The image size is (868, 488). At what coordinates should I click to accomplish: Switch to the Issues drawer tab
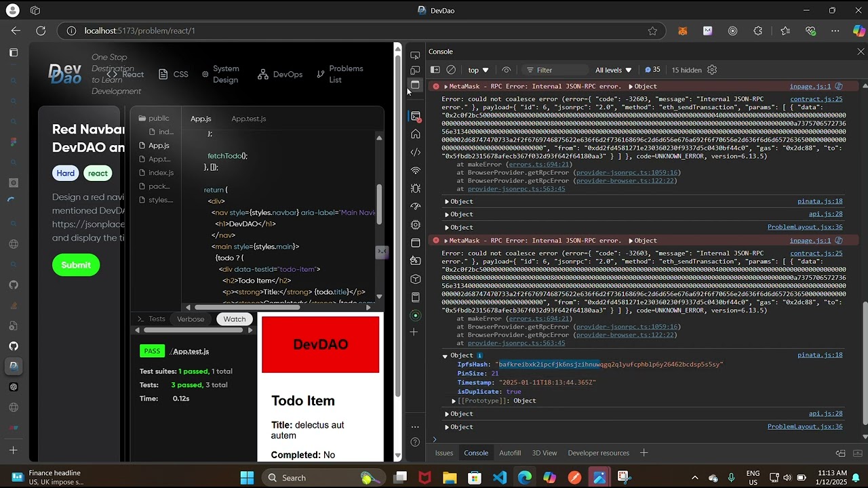(x=444, y=453)
